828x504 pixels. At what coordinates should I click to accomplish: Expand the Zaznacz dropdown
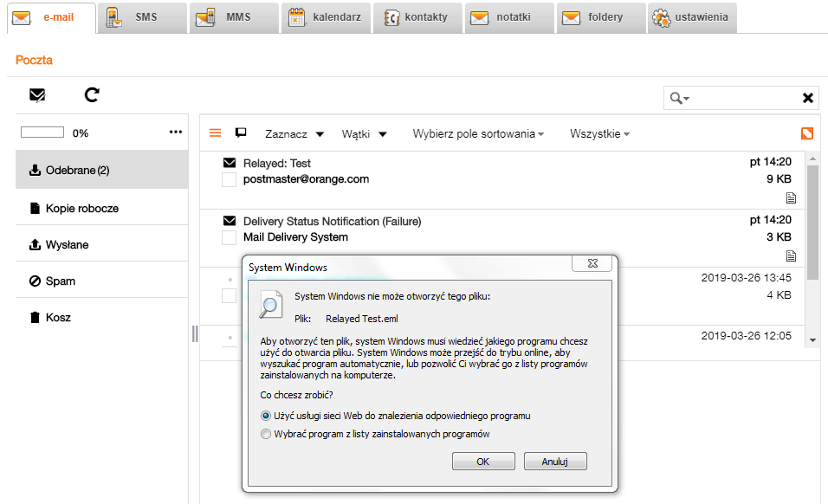[294, 134]
